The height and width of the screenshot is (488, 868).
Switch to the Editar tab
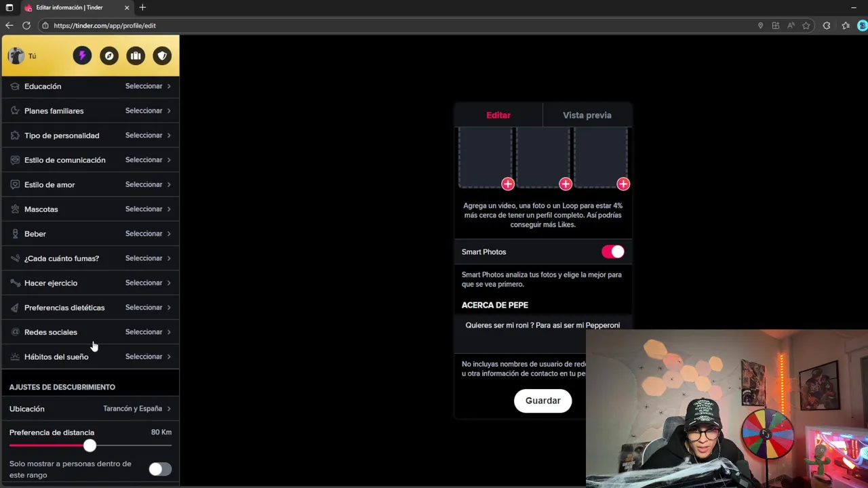(x=498, y=115)
